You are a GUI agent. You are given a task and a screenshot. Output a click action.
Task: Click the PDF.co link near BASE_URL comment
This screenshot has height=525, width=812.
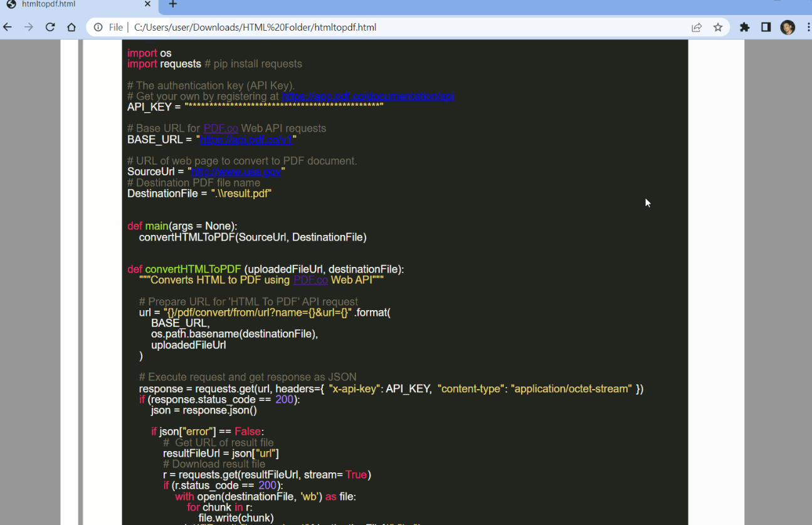click(221, 128)
